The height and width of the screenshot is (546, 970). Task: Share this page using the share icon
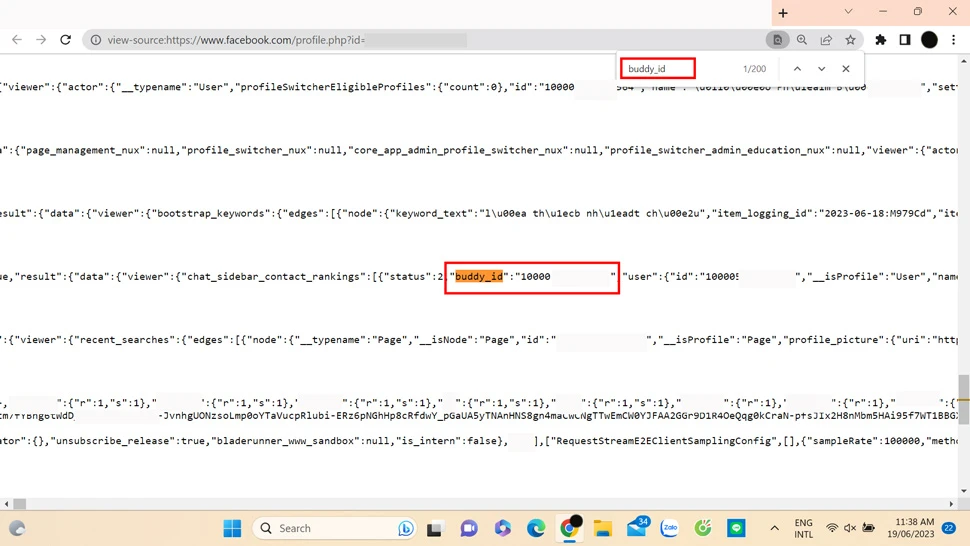(826, 40)
